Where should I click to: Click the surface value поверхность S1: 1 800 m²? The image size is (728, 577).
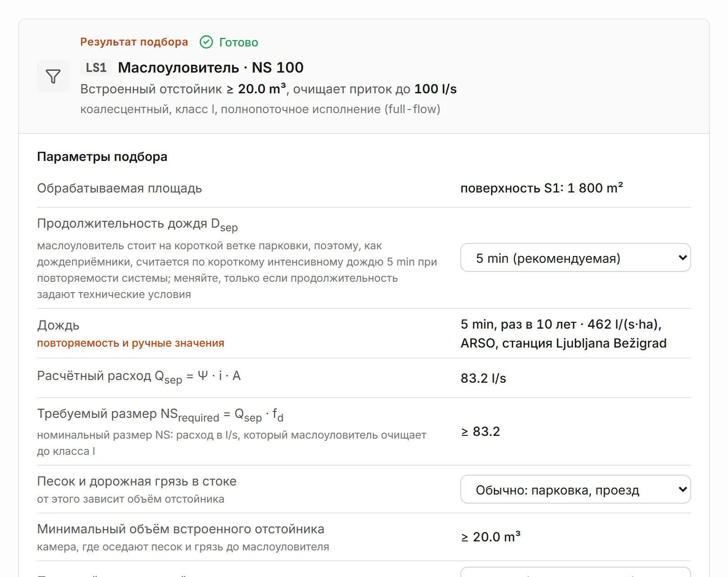point(542,188)
